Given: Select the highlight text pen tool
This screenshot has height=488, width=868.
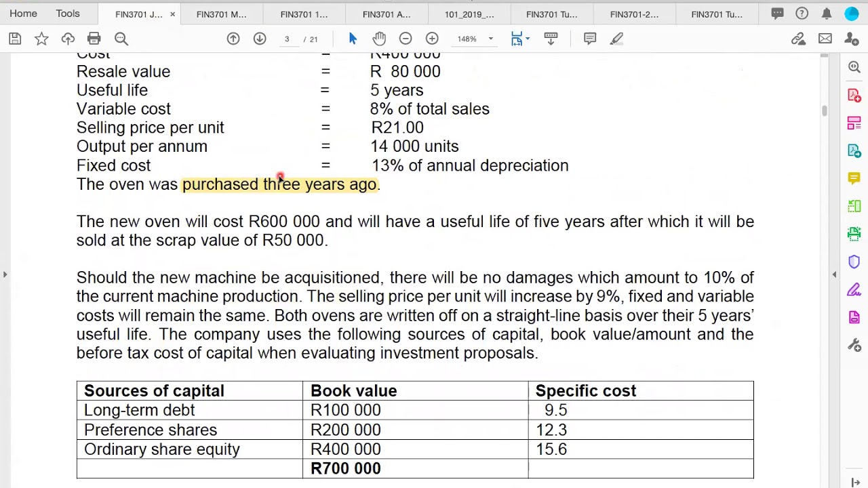Looking at the screenshot, I should pyautogui.click(x=616, y=39).
